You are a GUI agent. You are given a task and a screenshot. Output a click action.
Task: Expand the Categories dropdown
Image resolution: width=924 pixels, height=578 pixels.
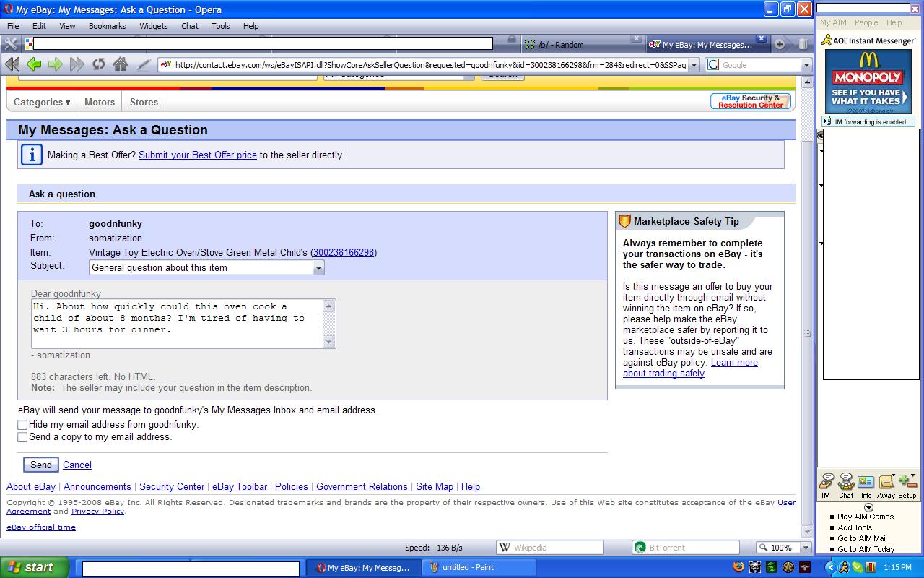[x=42, y=103]
